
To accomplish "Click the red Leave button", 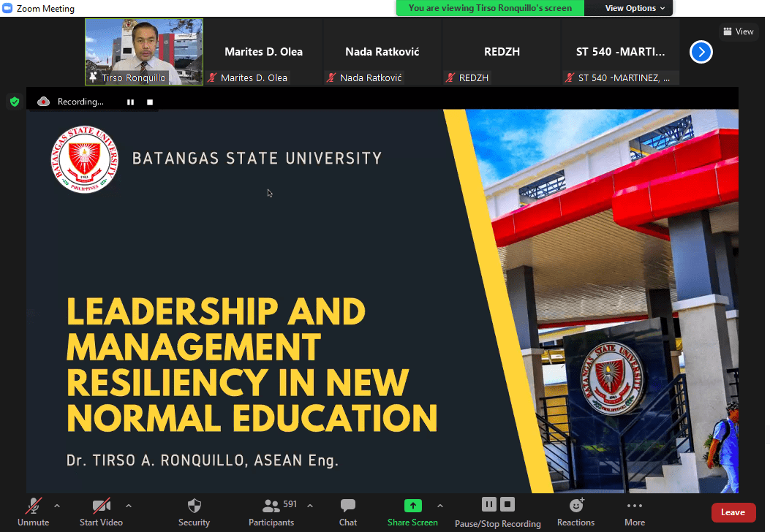I will pos(733,512).
